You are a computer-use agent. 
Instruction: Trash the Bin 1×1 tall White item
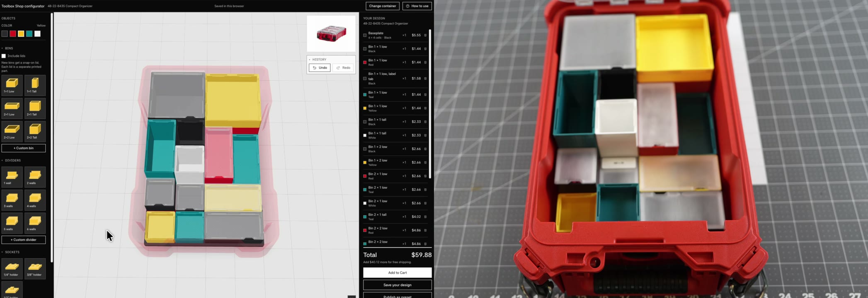(425, 135)
